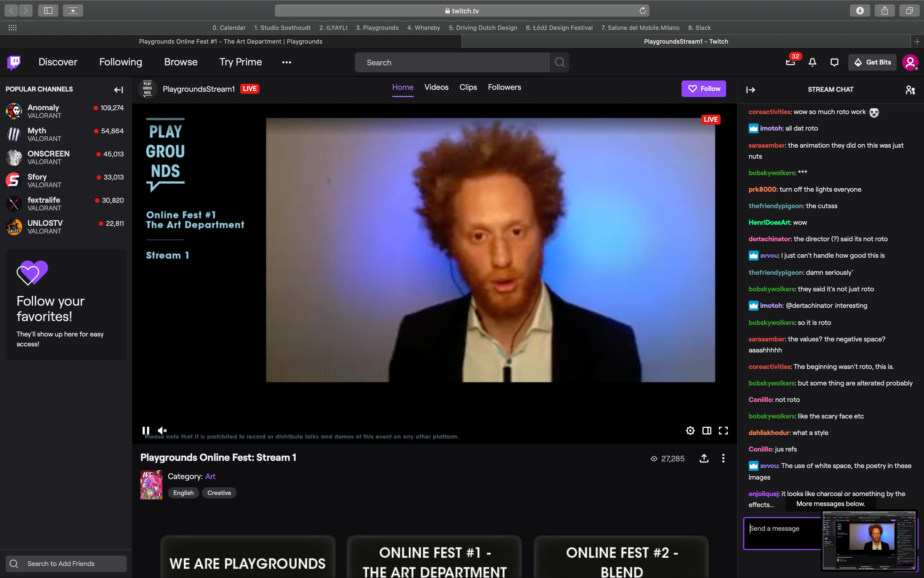
Task: Focus the Twitch search field
Action: [452, 62]
